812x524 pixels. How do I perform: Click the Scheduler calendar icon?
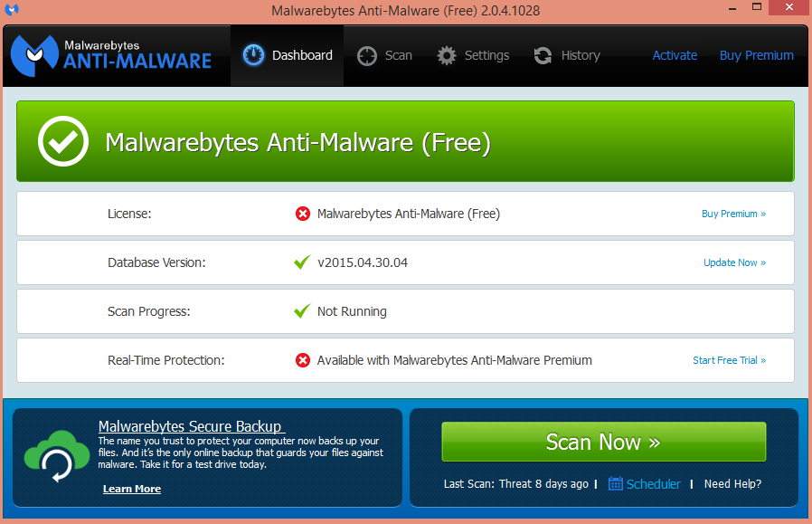(617, 483)
